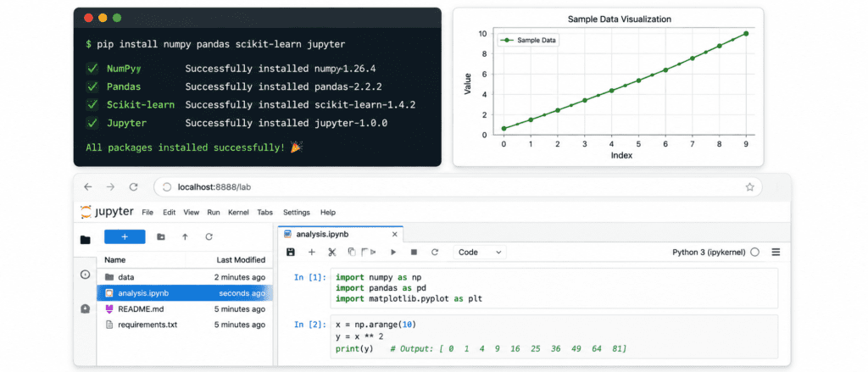Screen dimensions: 868x372
Task: Sort files by Last Modified column
Action: coord(241,259)
